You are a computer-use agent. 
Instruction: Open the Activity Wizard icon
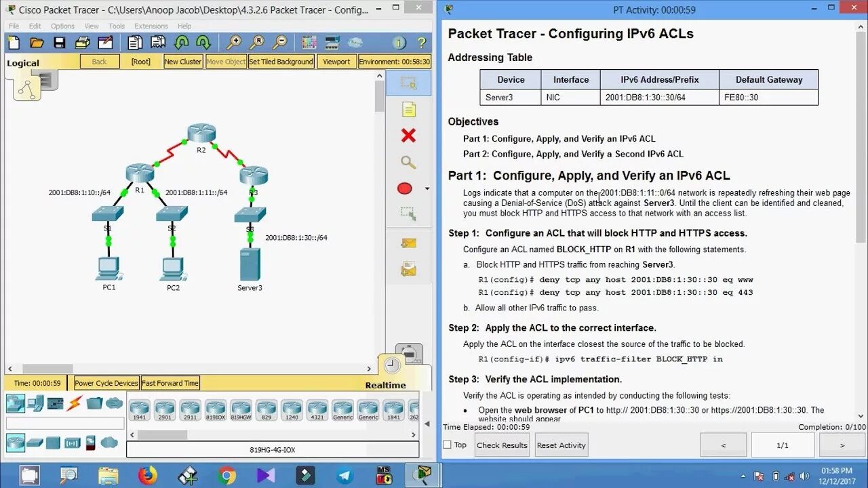[105, 43]
